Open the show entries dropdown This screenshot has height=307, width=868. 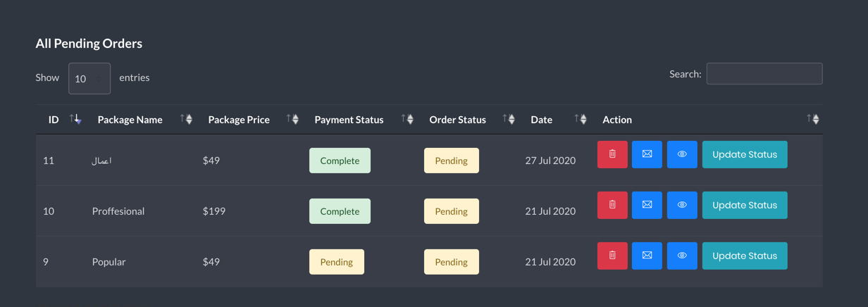[89, 78]
